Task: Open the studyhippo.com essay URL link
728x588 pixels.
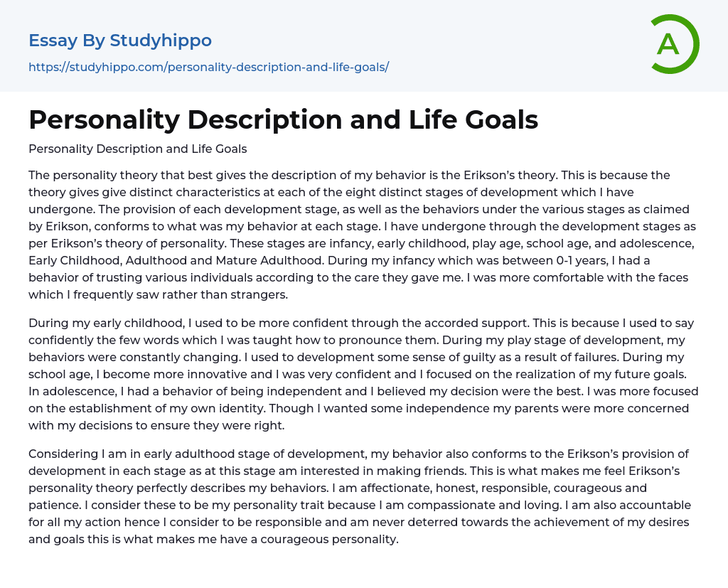Action: [208, 67]
